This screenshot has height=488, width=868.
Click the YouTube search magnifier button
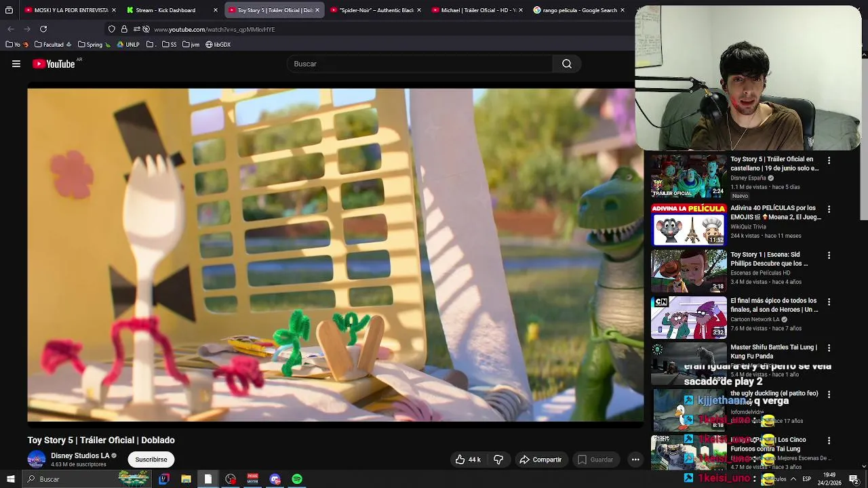pyautogui.click(x=567, y=64)
